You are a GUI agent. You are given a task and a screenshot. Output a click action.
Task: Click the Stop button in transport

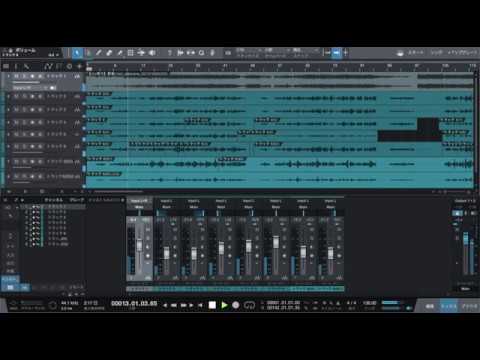pos(212,305)
